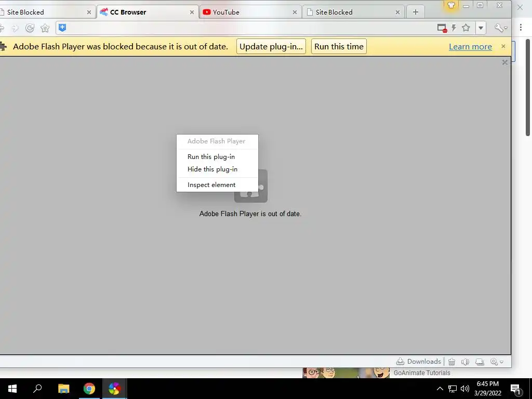Open Downloads in the status bar
Viewport: 532px width, 399px height.
419,362
